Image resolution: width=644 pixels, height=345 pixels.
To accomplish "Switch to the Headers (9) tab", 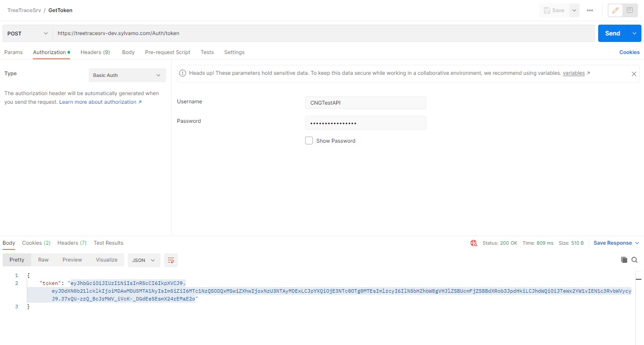I will click(95, 52).
